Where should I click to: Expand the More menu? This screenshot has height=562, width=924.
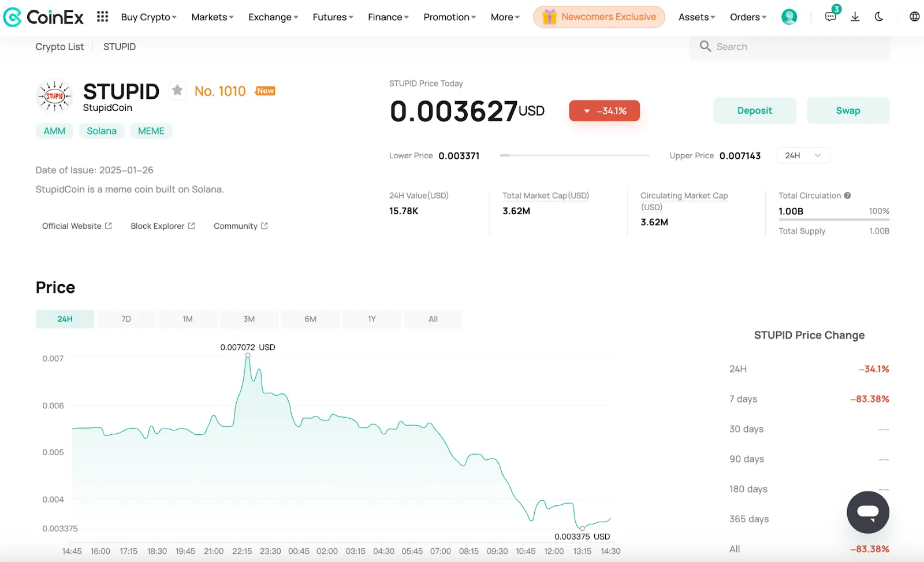point(505,17)
